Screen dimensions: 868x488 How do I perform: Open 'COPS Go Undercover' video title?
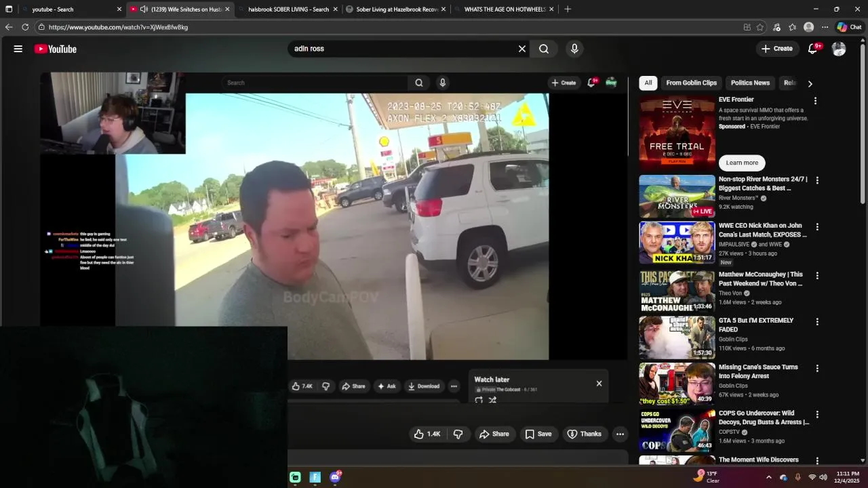click(764, 418)
